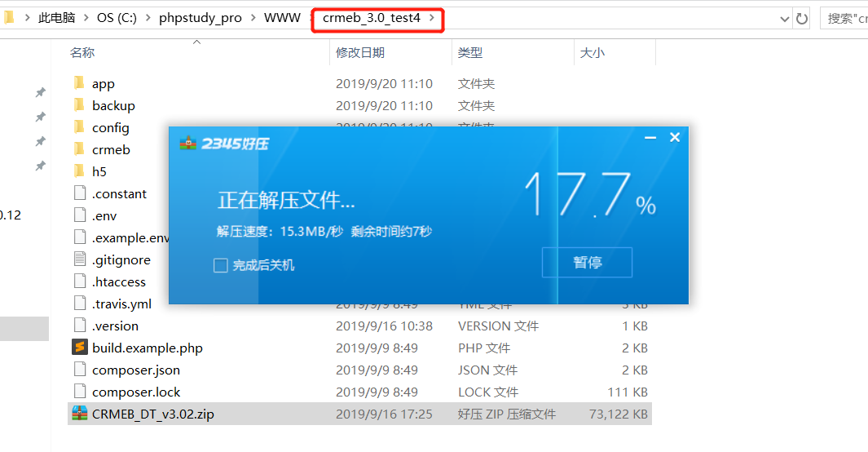This screenshot has width=868, height=452.
Task: Select the app folder name
Action: tap(103, 84)
